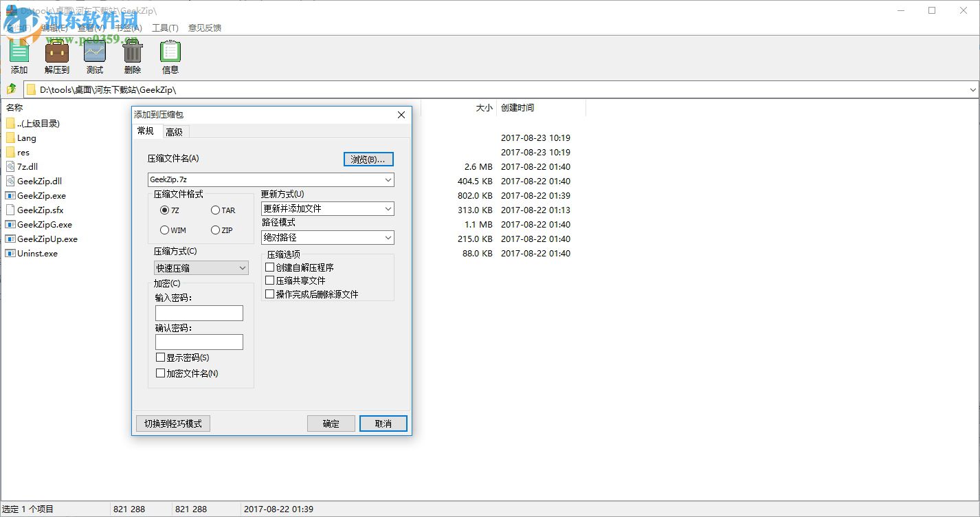This screenshot has height=517, width=980.
Task: Click inside the 输入密码 password field
Action: (199, 313)
